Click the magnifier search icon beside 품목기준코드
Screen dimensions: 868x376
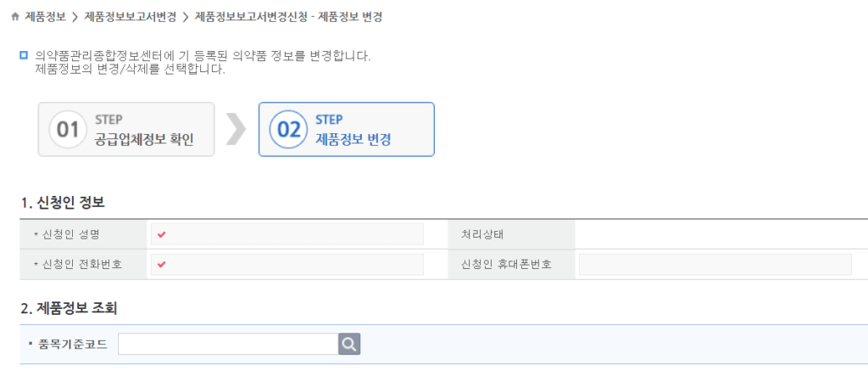pos(349,344)
